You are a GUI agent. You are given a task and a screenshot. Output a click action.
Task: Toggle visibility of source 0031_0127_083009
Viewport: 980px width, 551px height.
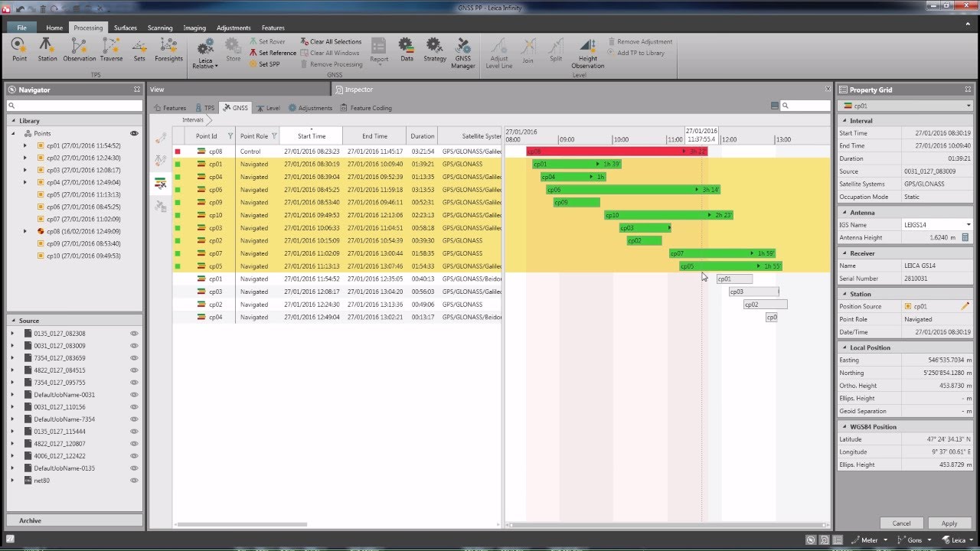coord(134,346)
